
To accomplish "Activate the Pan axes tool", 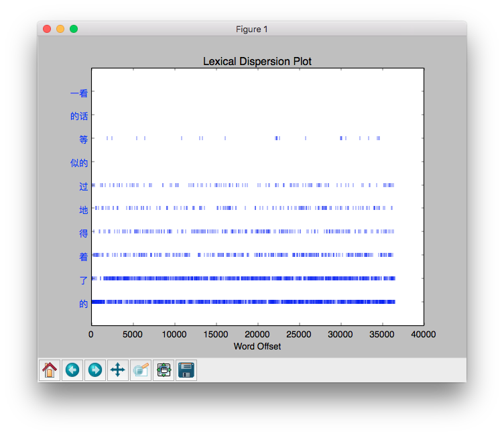I will coord(118,370).
